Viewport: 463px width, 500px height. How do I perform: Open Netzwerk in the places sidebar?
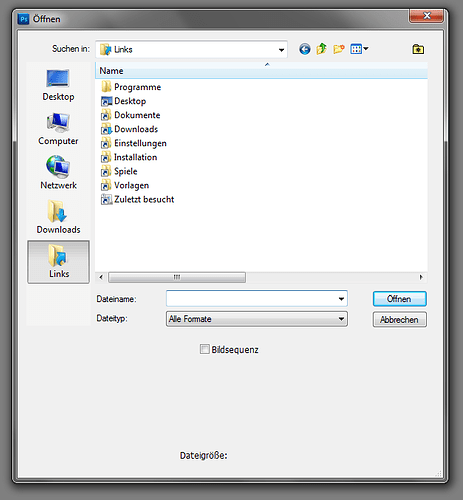(x=58, y=173)
